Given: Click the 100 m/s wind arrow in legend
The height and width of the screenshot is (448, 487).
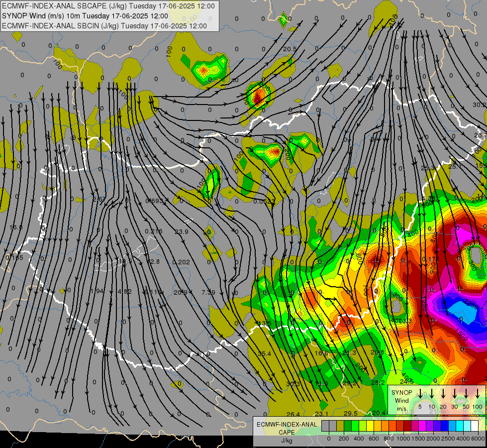Looking at the screenshot, I should click(x=478, y=393).
